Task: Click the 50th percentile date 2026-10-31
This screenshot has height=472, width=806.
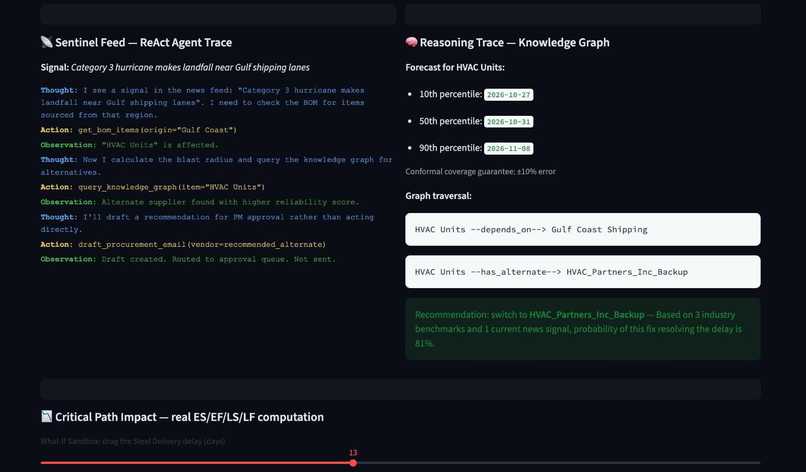Action: [x=508, y=121]
